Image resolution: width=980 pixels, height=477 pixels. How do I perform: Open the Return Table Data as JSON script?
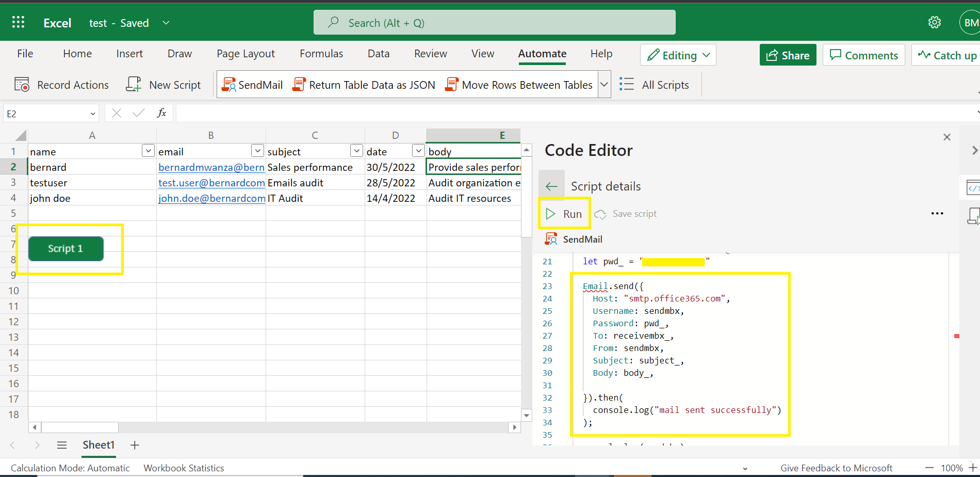[364, 84]
